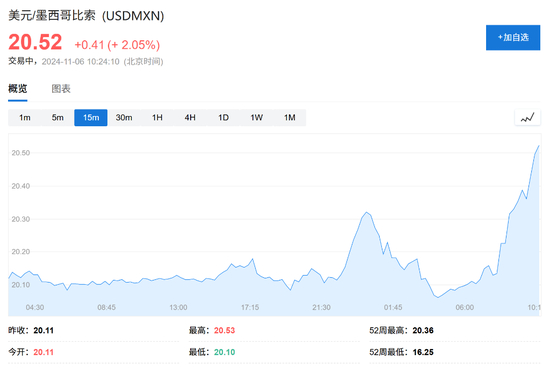Choose the 1M chart interval

290,118
